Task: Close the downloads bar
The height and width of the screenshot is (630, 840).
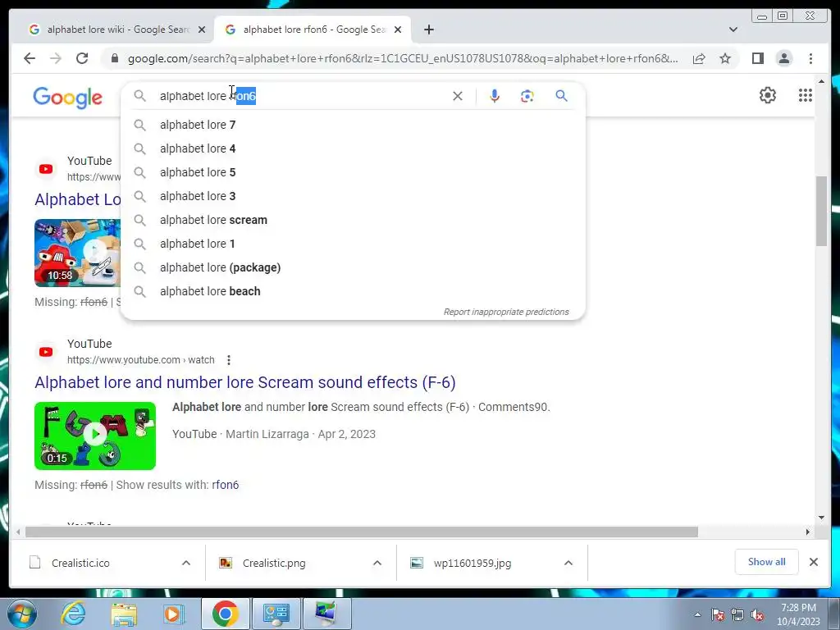Action: (813, 562)
